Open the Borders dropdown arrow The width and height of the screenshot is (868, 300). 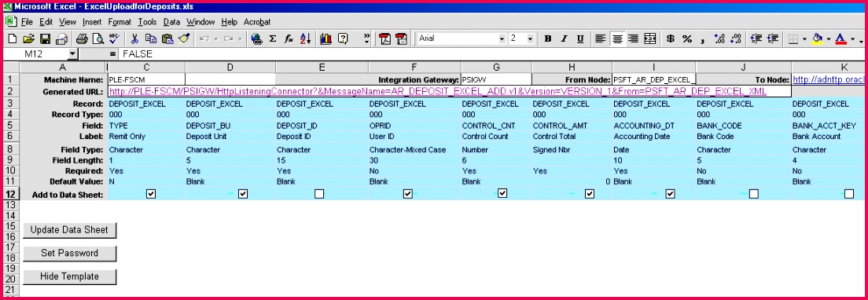click(x=804, y=38)
